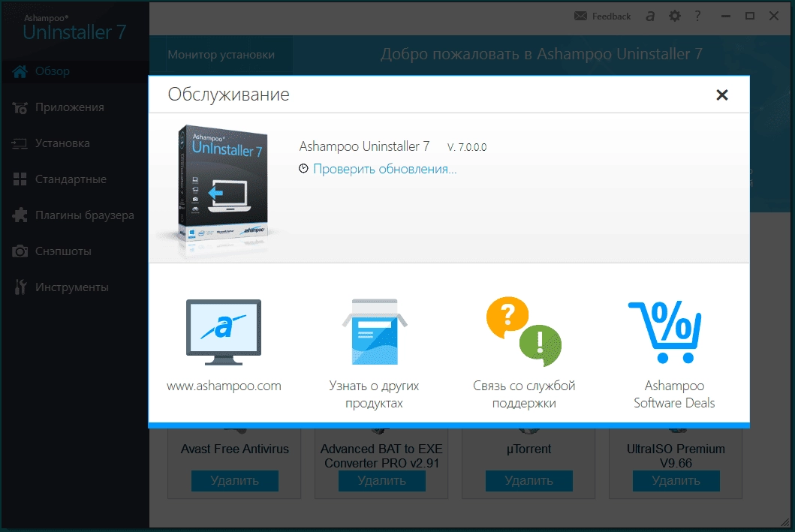Click the Установка laptop icon
This screenshot has width=795, height=532.
pos(20,144)
